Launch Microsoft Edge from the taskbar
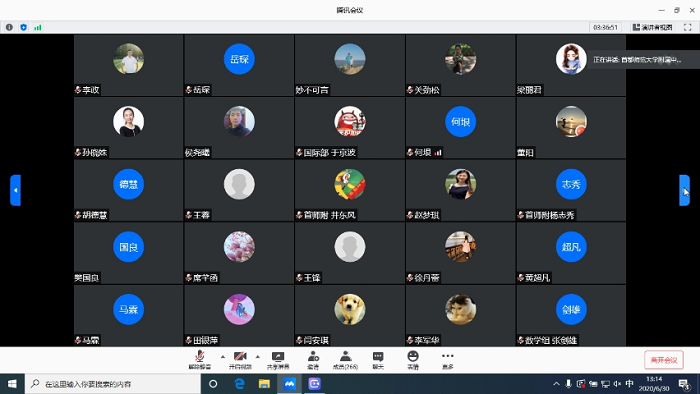Image resolution: width=700 pixels, height=394 pixels. [239, 384]
